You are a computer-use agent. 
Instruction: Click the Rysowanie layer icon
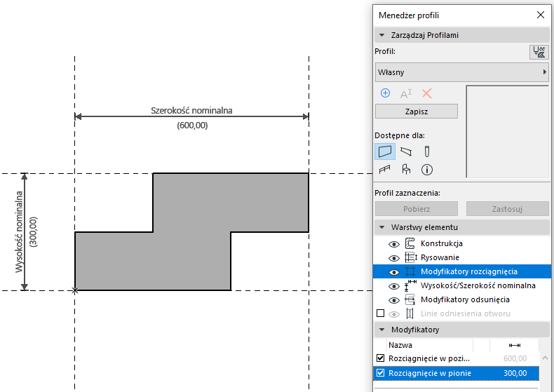pos(410,257)
